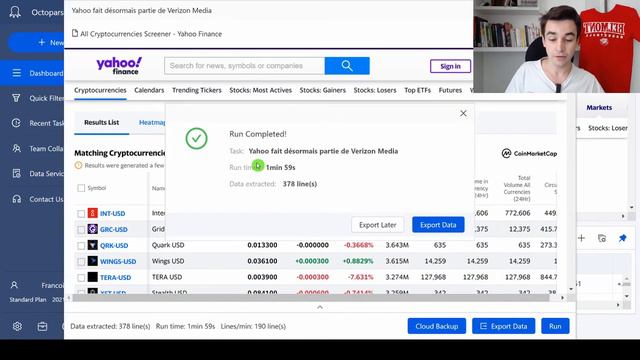Click the horizontal scrollbar thumb
This screenshot has width=640, height=360.
pos(311,298)
